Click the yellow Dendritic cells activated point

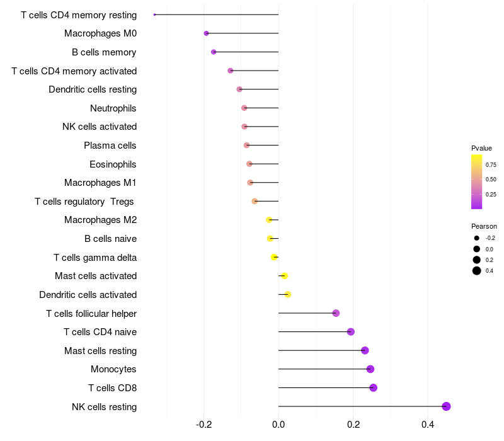pos(288,294)
